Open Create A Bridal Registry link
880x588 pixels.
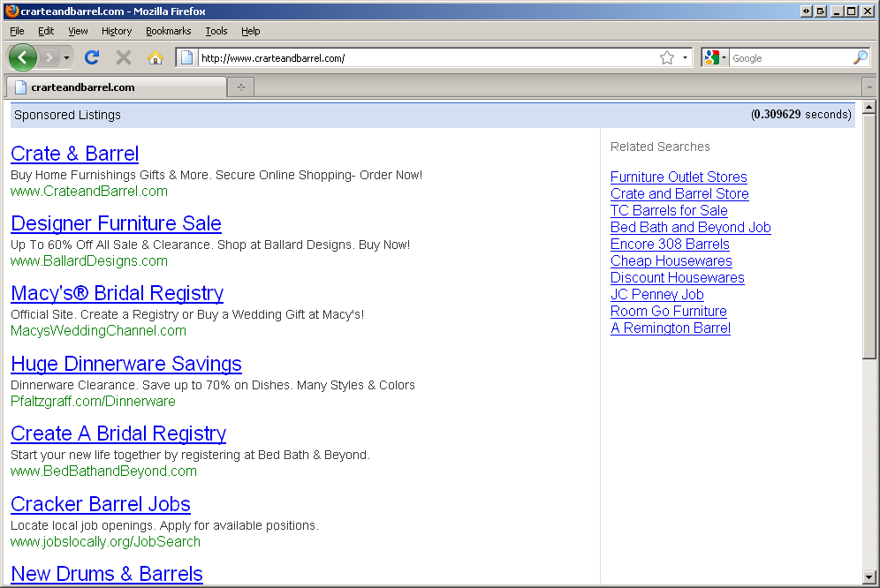(118, 433)
